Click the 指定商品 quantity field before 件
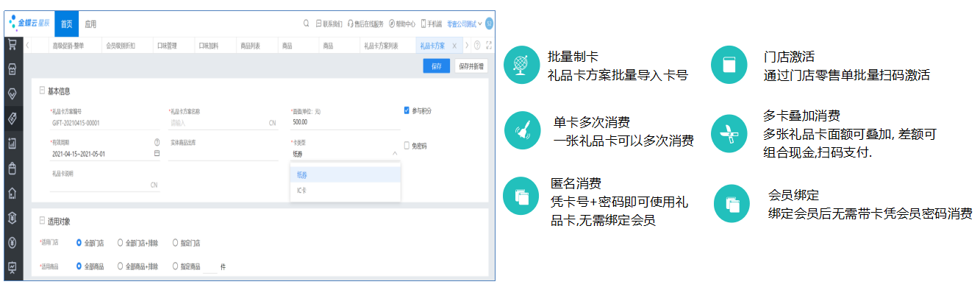The width and height of the screenshot is (980, 290). pos(210,266)
